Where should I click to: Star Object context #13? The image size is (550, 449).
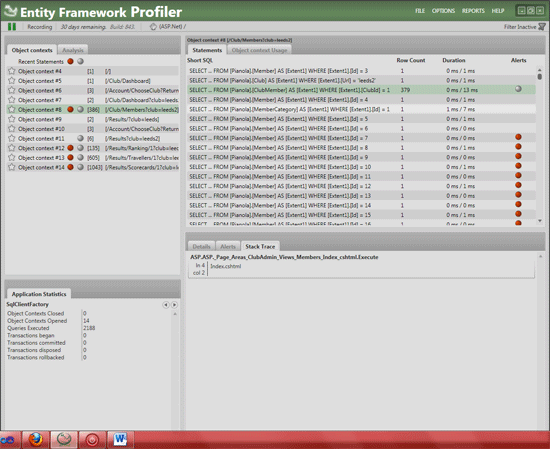[x=12, y=158]
